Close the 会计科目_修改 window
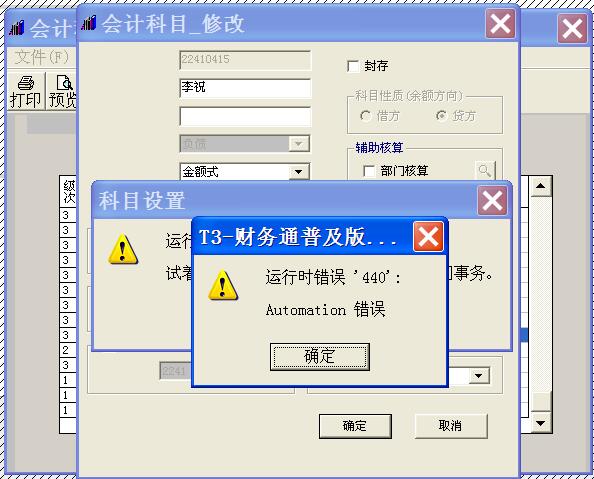The height and width of the screenshot is (479, 594). click(500, 23)
